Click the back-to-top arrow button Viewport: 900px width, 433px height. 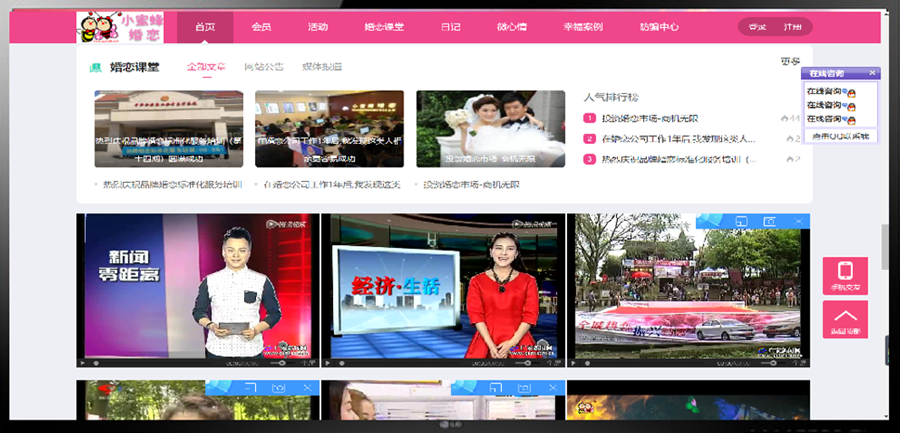coord(845,319)
